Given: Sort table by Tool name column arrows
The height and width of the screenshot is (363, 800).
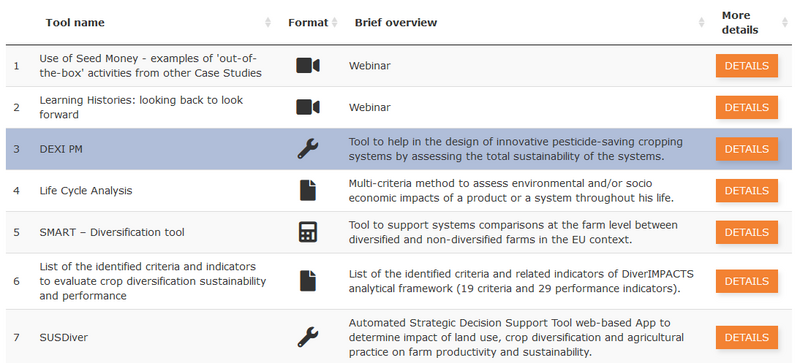Looking at the screenshot, I should click(268, 22).
